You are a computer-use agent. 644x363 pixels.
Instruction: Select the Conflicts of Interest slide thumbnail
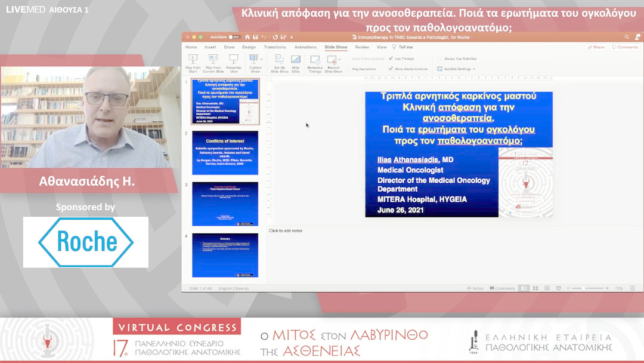pos(225,152)
